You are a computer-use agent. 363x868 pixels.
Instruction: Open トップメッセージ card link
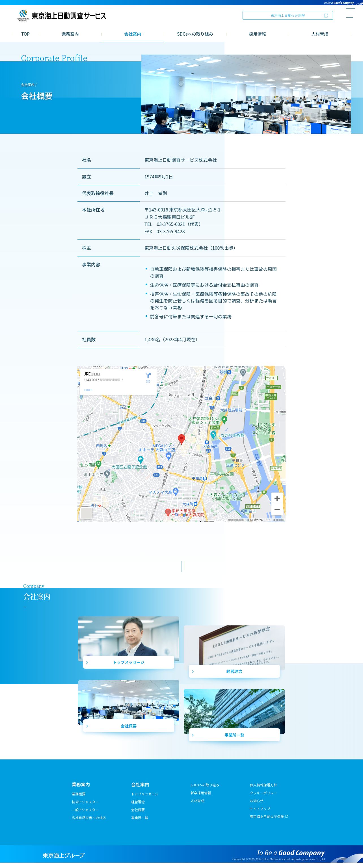(128, 662)
